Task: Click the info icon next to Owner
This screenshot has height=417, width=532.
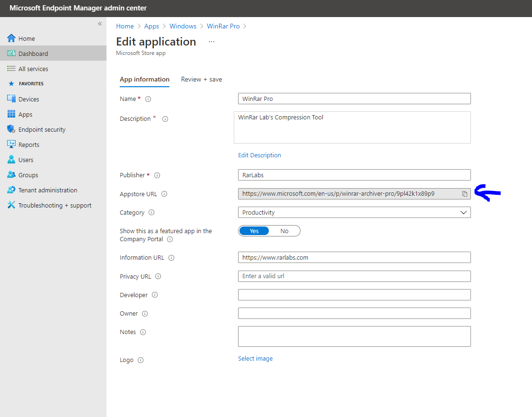Action: pyautogui.click(x=145, y=314)
